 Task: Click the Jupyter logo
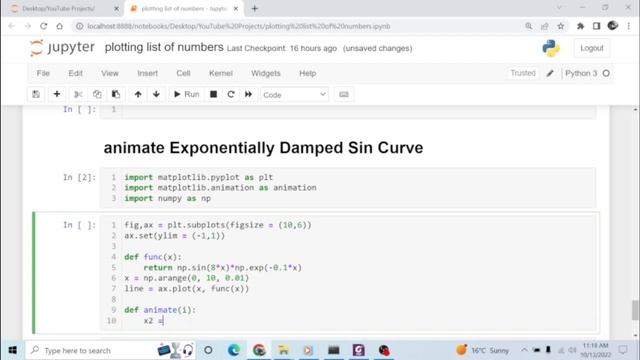point(62,48)
